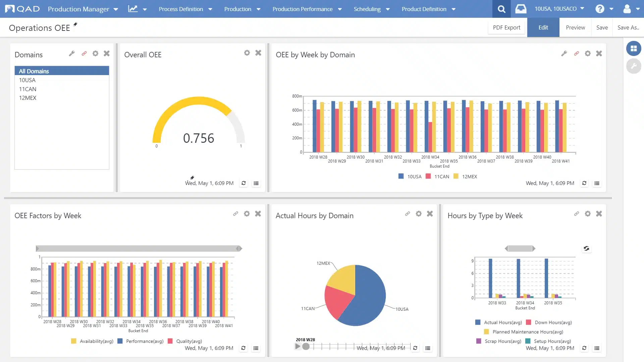Select 12MEX in the Domains list

tap(28, 98)
